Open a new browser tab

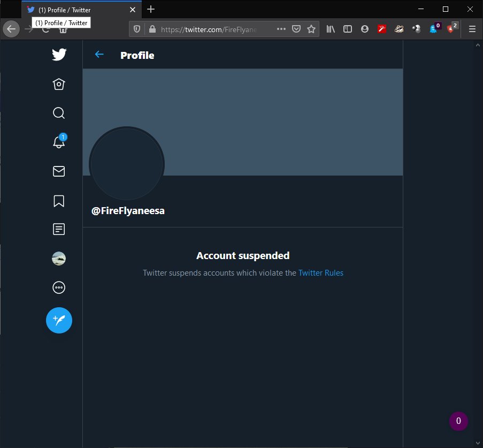151,9
